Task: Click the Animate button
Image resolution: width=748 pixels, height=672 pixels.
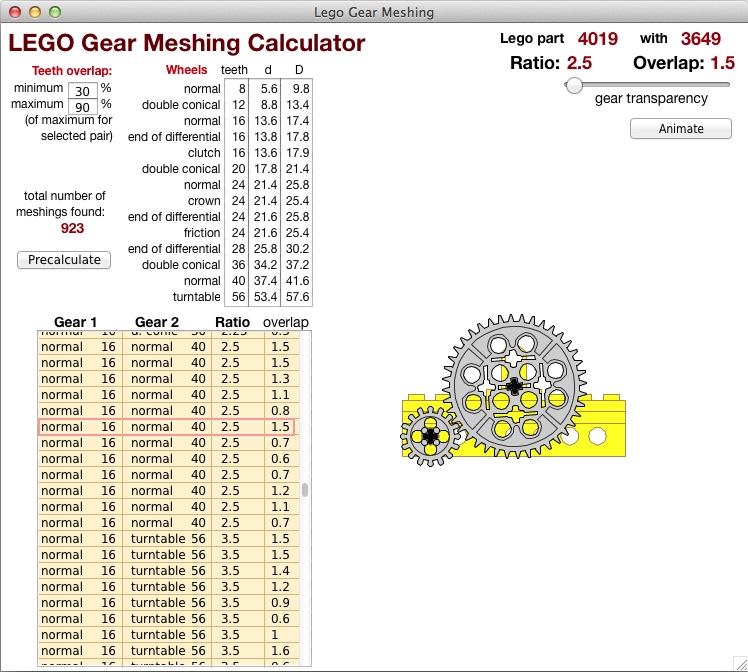Action: [x=681, y=129]
